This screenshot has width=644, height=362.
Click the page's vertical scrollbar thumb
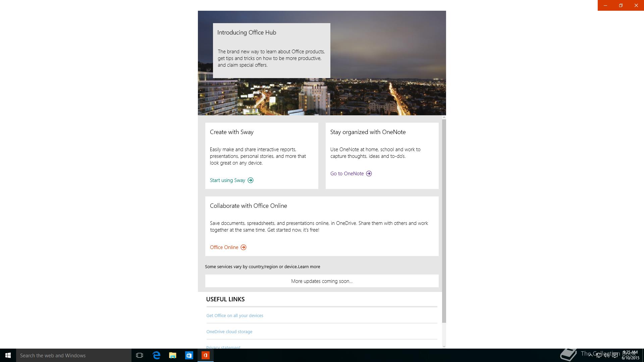pyautogui.click(x=444, y=221)
